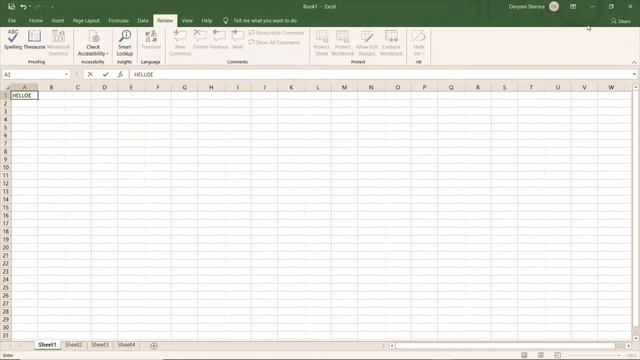The width and height of the screenshot is (640, 360).
Task: Switch to Normal view in the status bar
Action: click(x=524, y=355)
